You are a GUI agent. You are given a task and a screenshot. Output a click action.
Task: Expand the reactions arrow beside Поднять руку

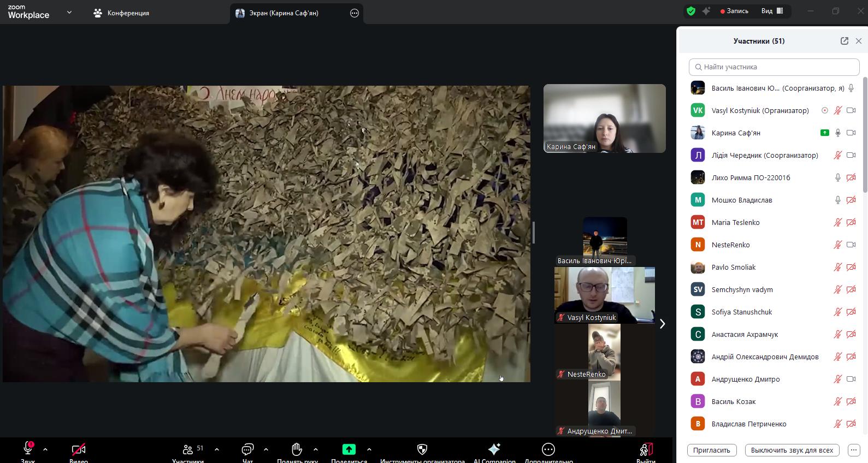click(x=316, y=449)
